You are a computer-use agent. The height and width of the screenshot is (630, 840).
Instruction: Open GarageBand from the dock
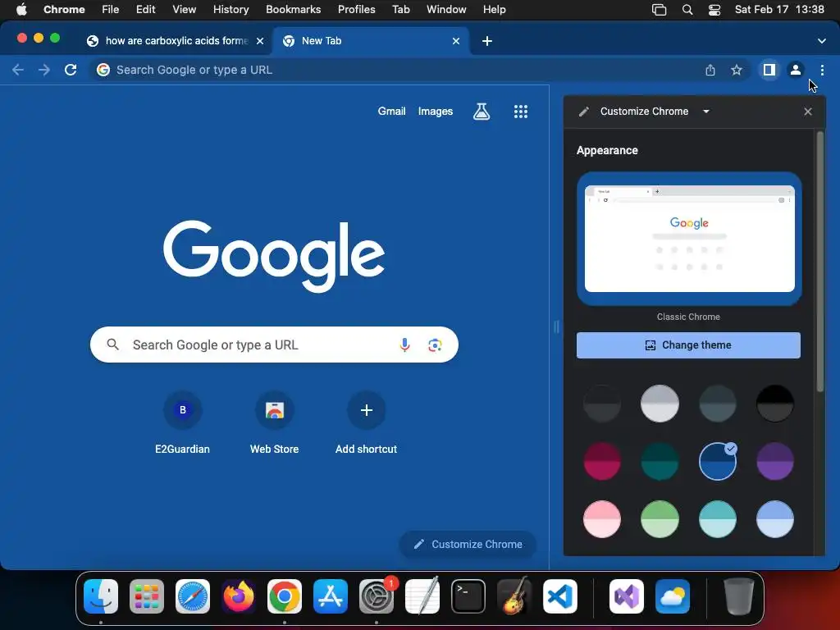click(514, 596)
